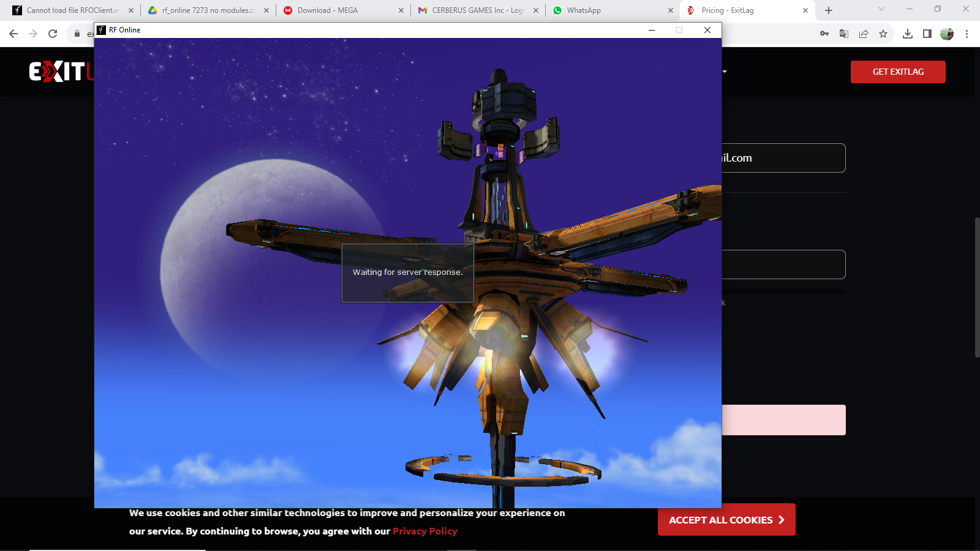Bookmark this page with the star
This screenshot has height=551, width=980.
point(883,34)
